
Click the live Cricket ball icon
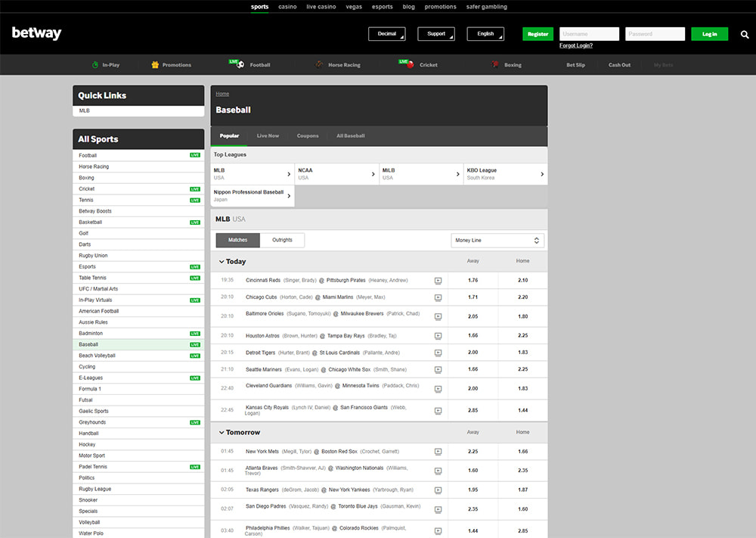[x=411, y=64]
